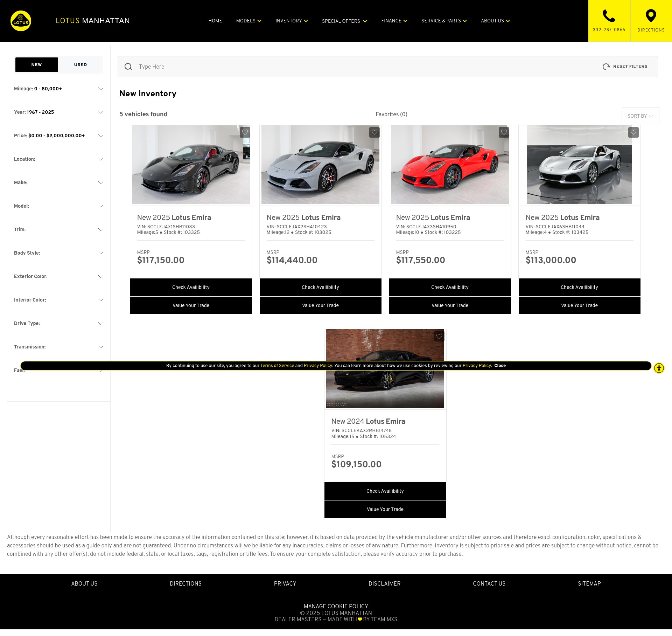Expand the Location filter
This screenshot has height=636, width=672.
pos(58,159)
